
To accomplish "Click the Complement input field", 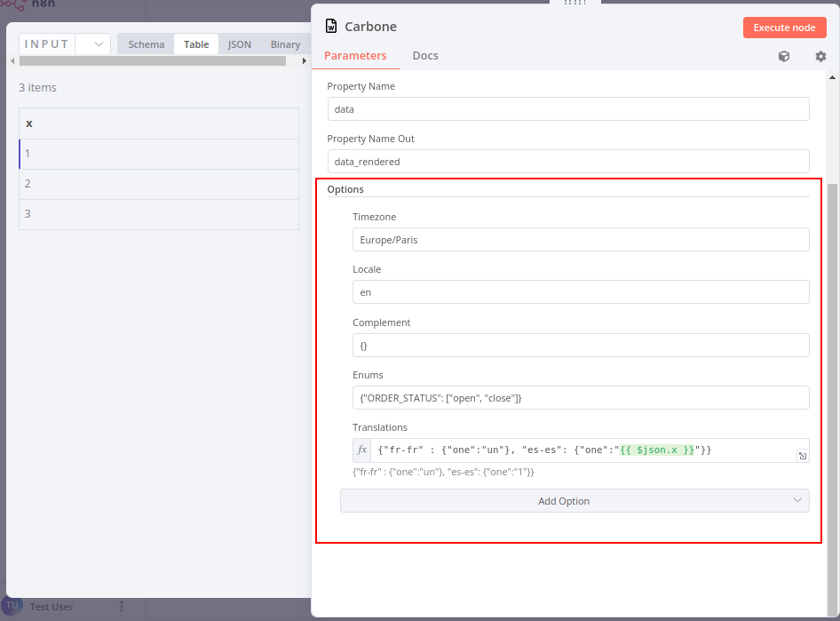I will (581, 345).
